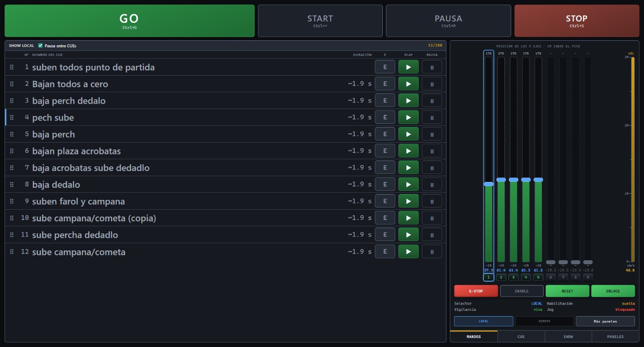Play cue 7 baja acrobatas sube dedadlo
This screenshot has height=347, width=644.
[408, 168]
